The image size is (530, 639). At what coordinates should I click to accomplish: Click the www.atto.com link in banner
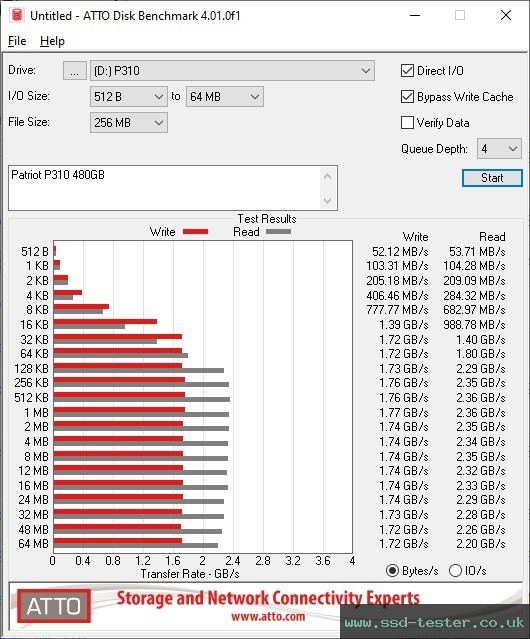(268, 616)
